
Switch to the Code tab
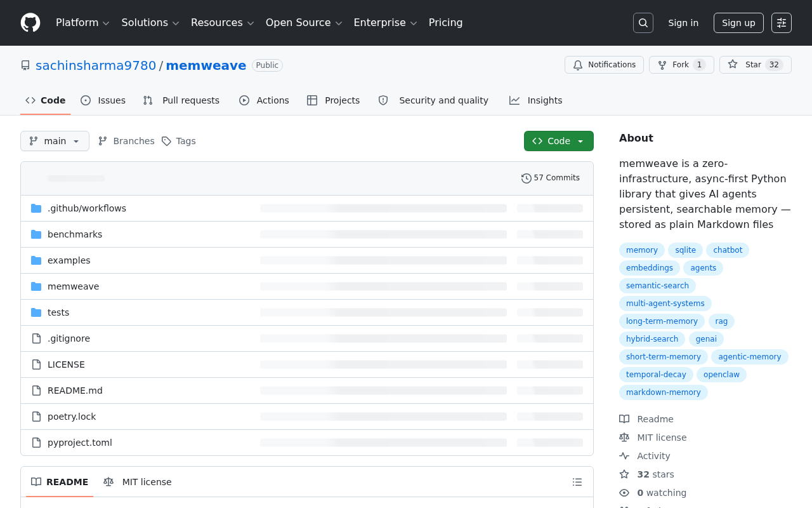[45, 100]
